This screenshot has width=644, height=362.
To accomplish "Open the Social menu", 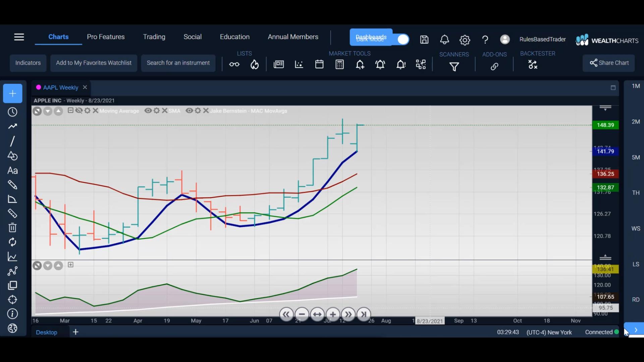I will coord(193,37).
